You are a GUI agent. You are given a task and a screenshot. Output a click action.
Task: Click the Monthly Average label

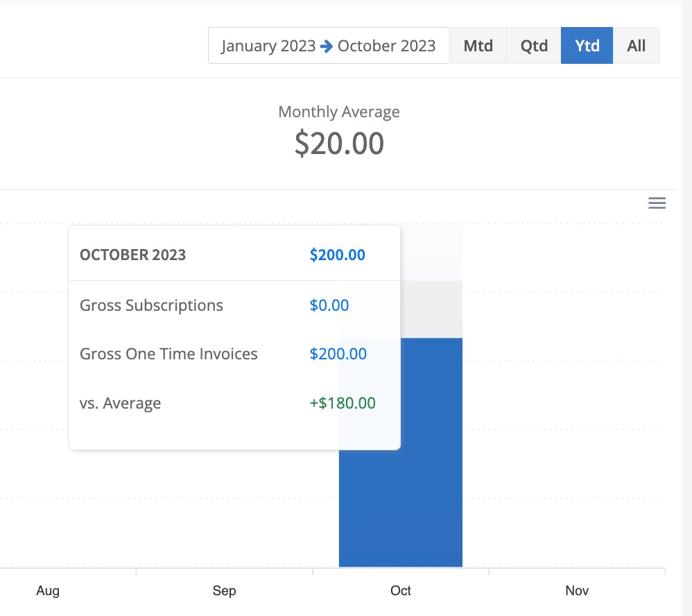click(339, 112)
